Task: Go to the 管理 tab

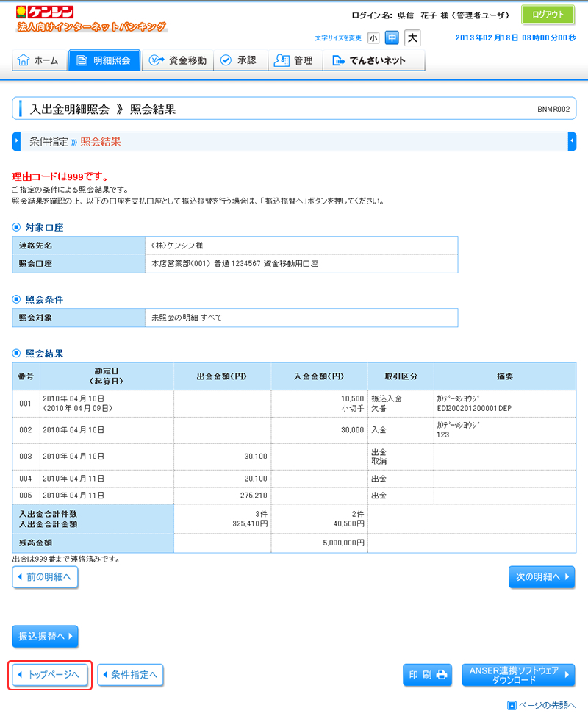Action: pyautogui.click(x=295, y=60)
